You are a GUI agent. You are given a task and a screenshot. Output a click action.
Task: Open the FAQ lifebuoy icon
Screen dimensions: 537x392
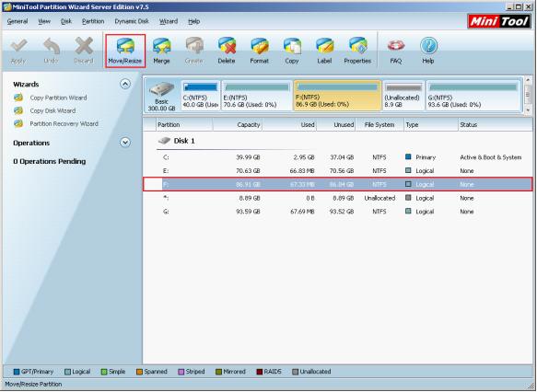[x=396, y=45]
